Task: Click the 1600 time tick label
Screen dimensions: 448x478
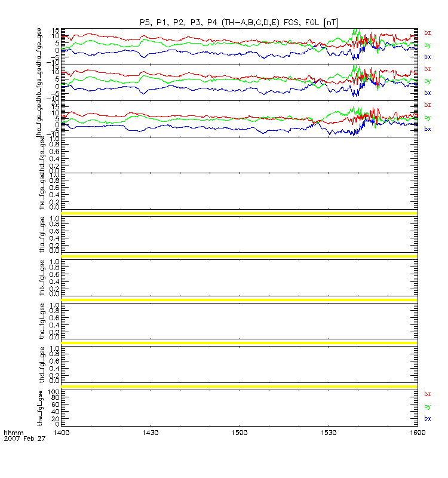Action: point(416,432)
